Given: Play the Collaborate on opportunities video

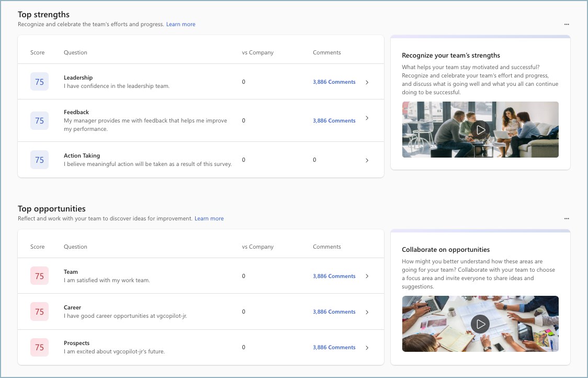Looking at the screenshot, I should (480, 324).
